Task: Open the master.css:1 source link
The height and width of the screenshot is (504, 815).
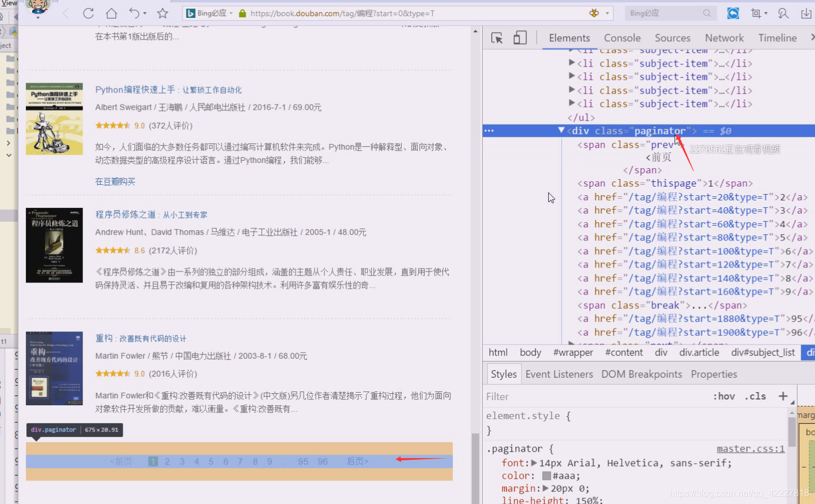Action: click(x=751, y=449)
